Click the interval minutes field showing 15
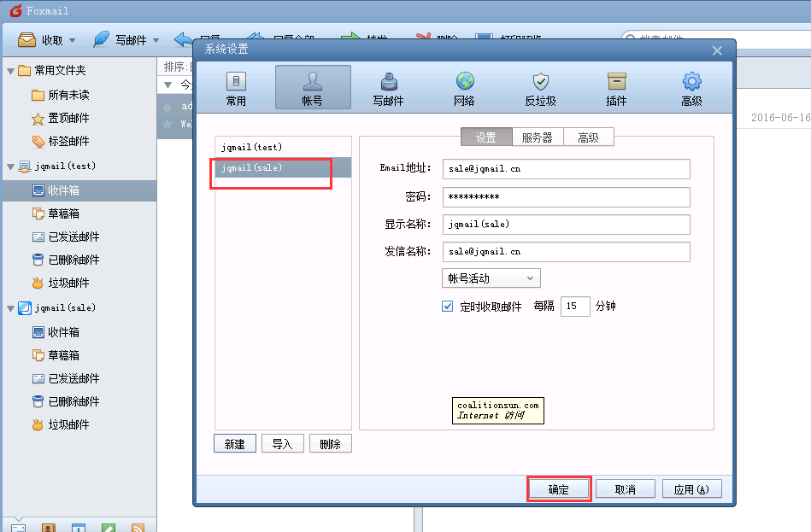Viewport: 811px width, 532px height. point(574,307)
